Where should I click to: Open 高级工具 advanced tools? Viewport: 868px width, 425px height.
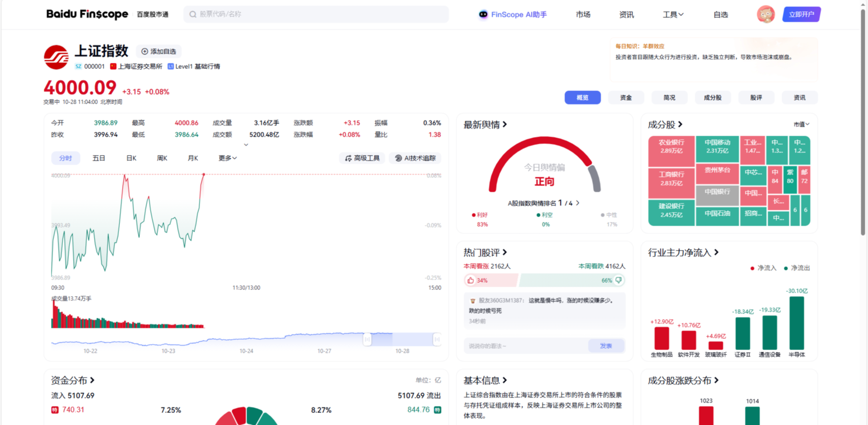[x=363, y=158]
